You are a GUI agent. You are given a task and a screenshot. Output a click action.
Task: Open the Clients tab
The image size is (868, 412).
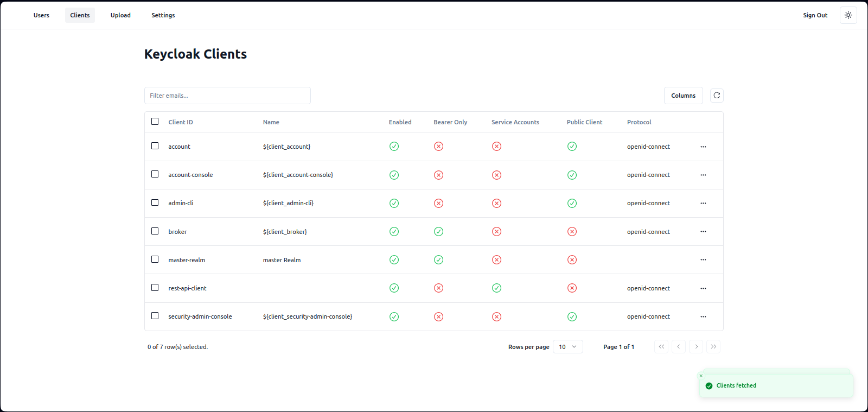tap(80, 15)
